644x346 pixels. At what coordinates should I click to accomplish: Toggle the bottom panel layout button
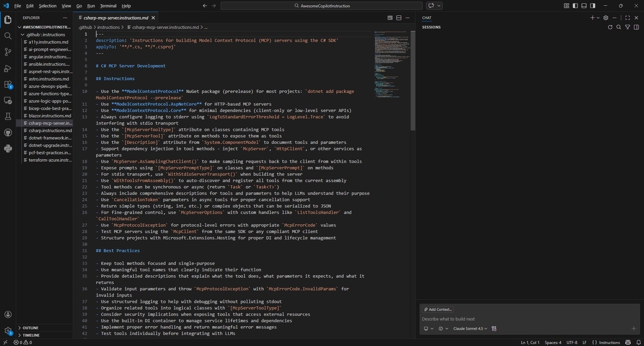point(584,6)
